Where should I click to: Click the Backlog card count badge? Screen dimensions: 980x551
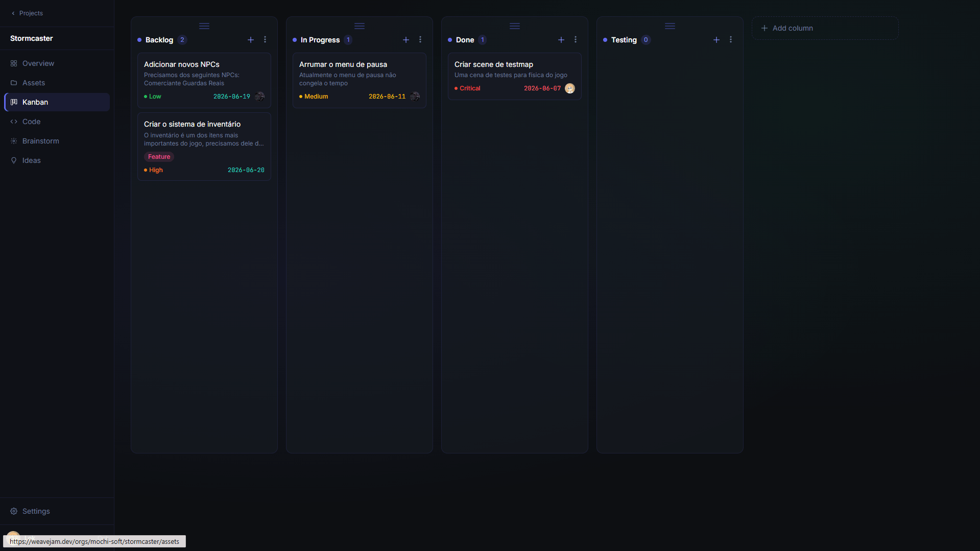click(182, 40)
